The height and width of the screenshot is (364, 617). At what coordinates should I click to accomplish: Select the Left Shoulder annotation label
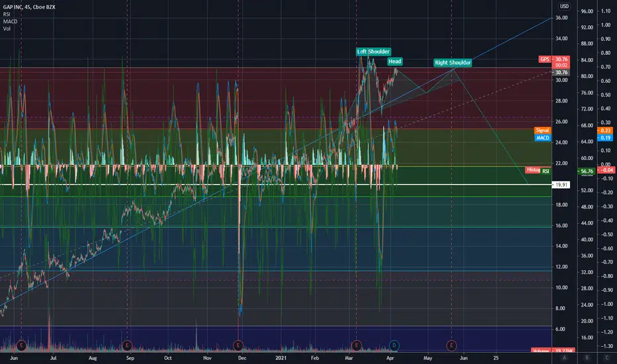click(x=373, y=52)
